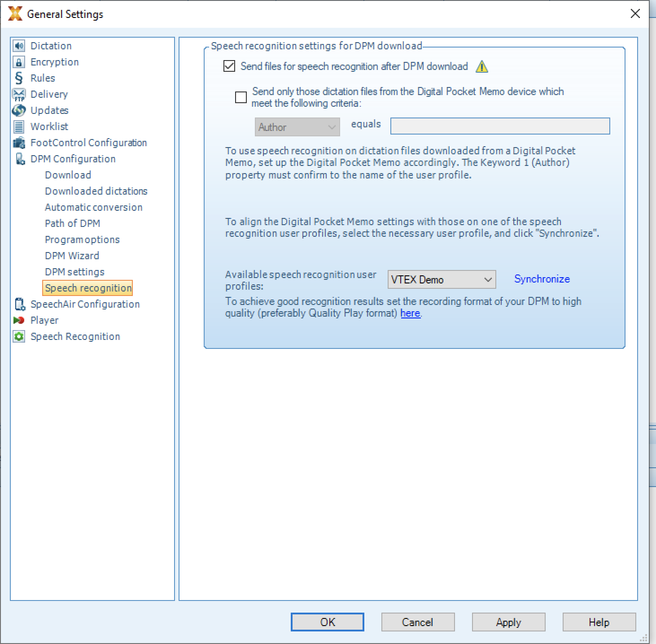Open Downloaded dictations subpage
Viewport: 656px width, 644px height.
tap(96, 191)
